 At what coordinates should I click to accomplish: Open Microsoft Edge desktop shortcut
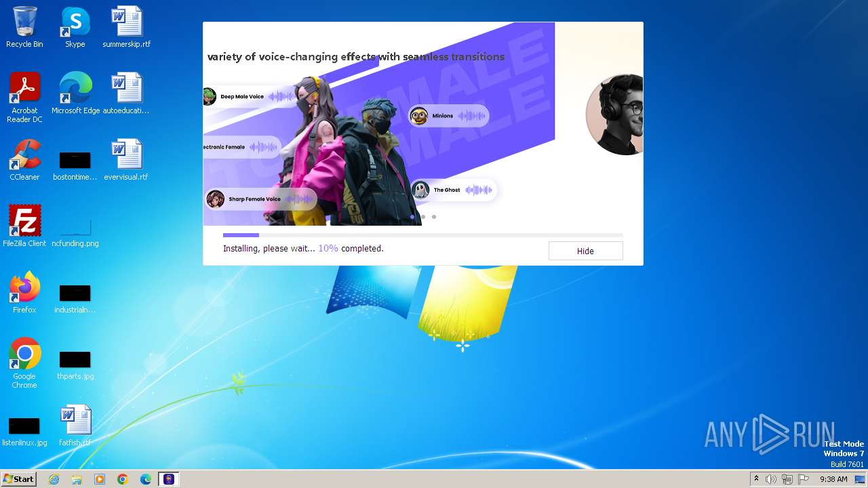coord(75,94)
